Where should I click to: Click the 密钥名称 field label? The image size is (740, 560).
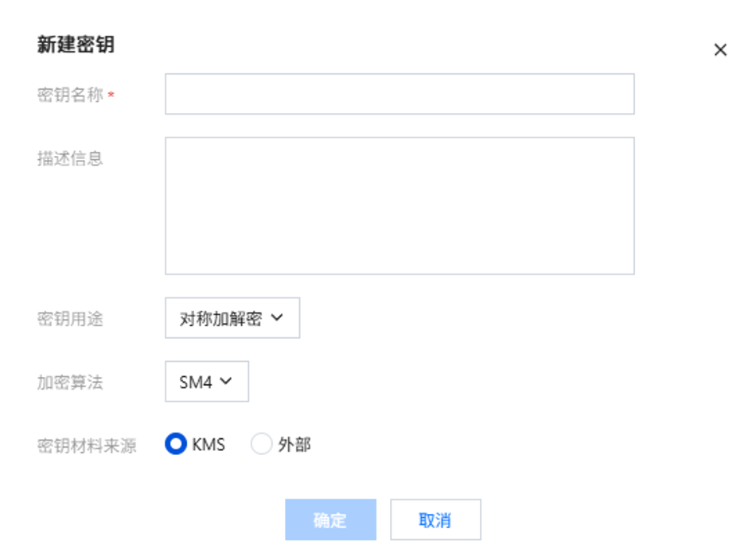(70, 95)
